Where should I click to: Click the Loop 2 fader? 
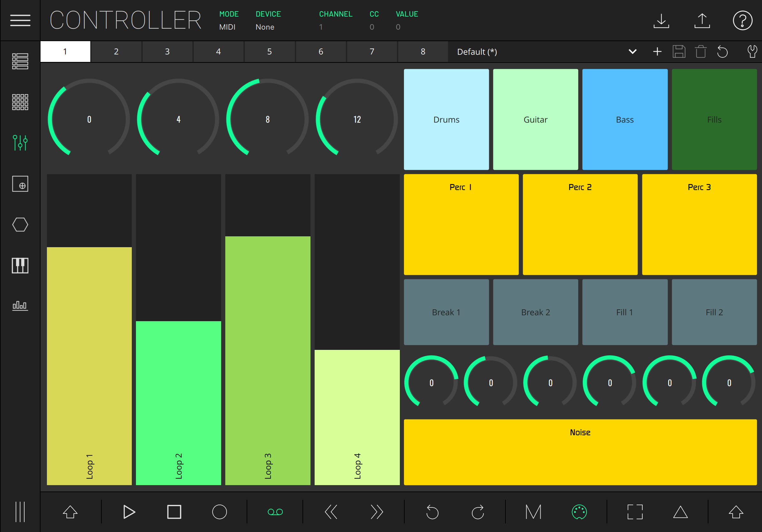click(178, 329)
